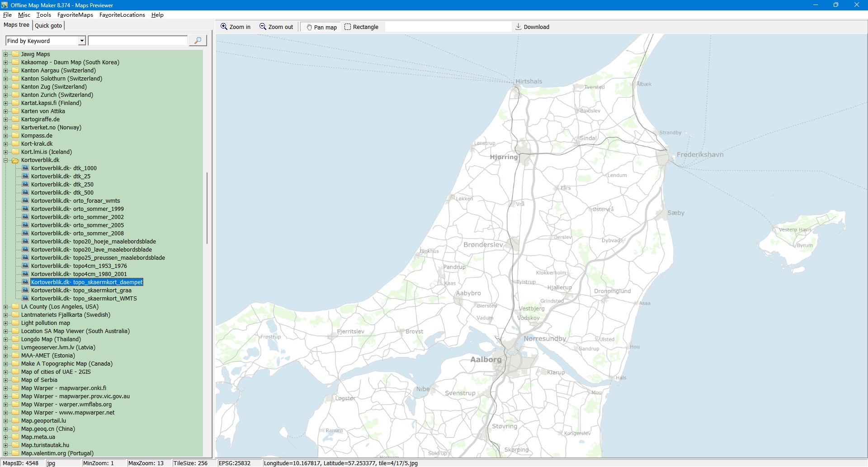Expand the Jawg Maps folder
Image resolution: width=868 pixels, height=467 pixels.
[6, 54]
